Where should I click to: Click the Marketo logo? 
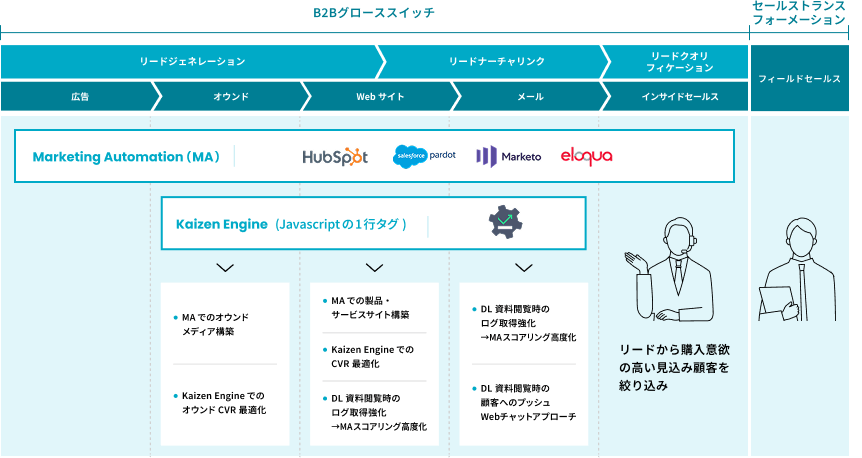point(509,157)
